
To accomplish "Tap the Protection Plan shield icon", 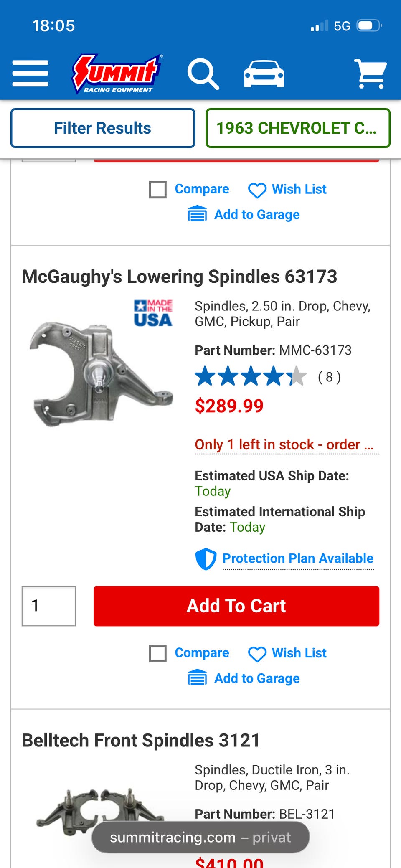I will pyautogui.click(x=206, y=559).
